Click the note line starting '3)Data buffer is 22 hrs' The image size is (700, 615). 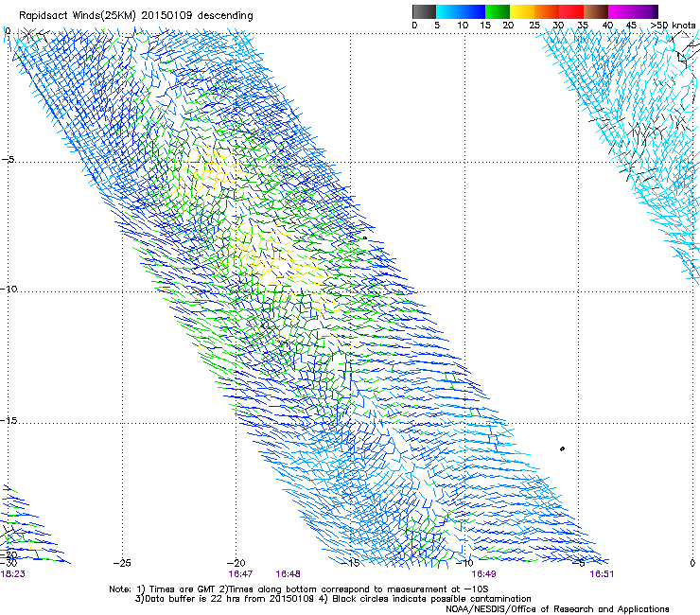click(x=333, y=599)
